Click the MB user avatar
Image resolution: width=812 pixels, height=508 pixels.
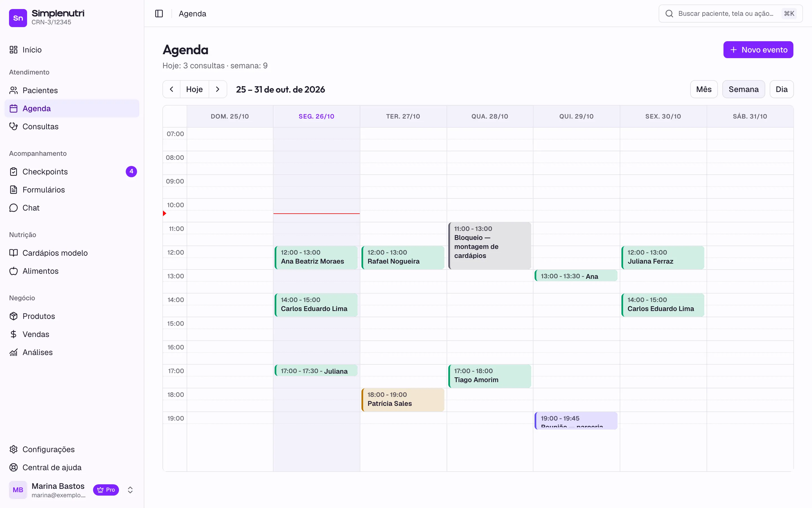click(18, 490)
